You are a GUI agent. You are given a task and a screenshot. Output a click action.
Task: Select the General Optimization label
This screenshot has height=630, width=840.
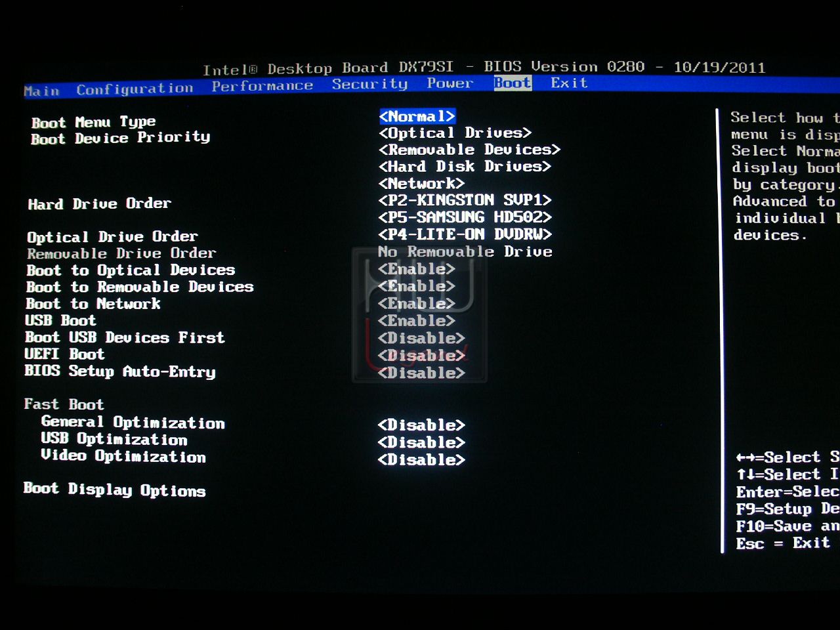tap(133, 423)
